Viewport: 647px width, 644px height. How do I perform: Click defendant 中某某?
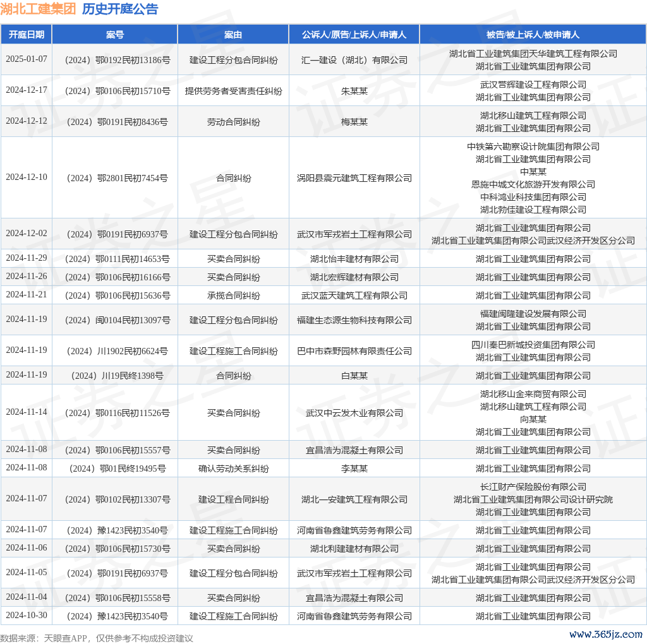point(533,172)
